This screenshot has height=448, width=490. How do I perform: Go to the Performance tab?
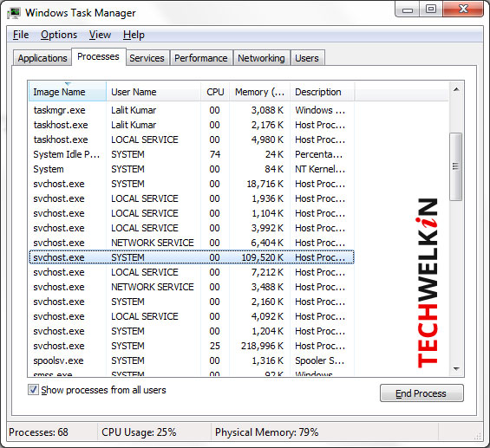(x=201, y=58)
